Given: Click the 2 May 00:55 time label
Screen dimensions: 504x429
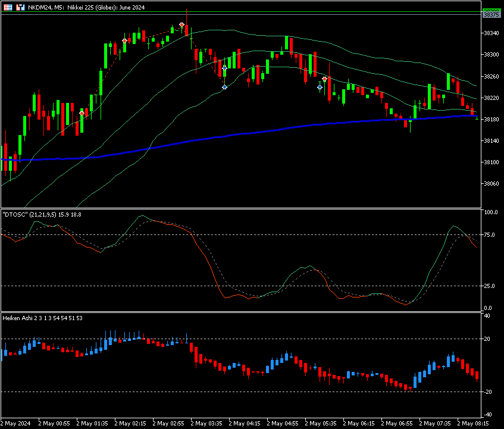Looking at the screenshot, I should (54, 423).
